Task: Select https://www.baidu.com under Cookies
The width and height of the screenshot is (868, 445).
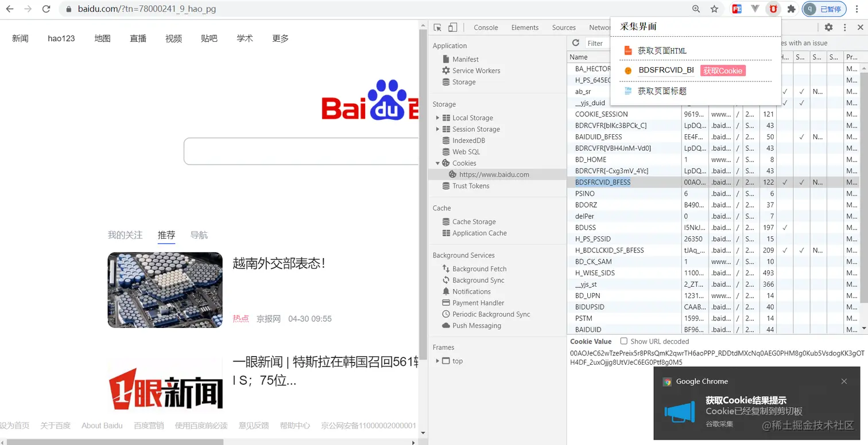Action: tap(494, 174)
